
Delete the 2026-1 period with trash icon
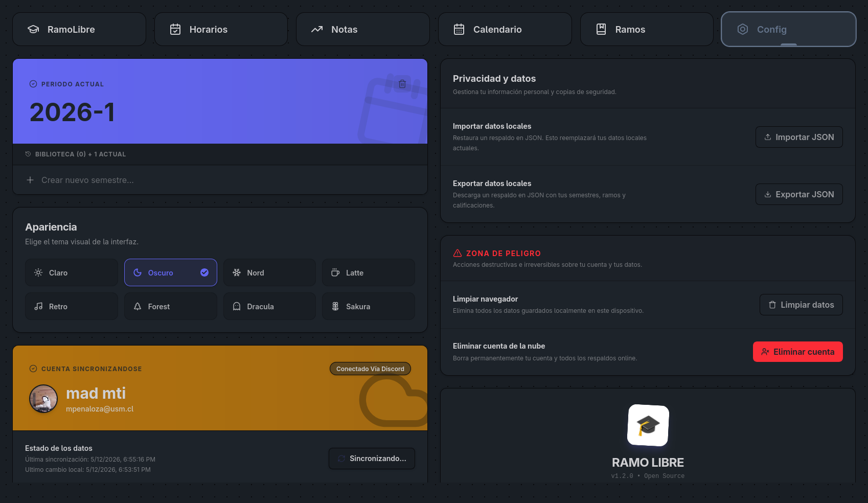coord(402,84)
